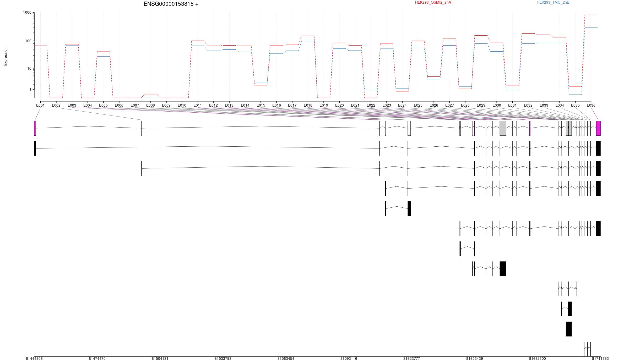Click exon bin label E029
The height and width of the screenshot is (364, 629).
pos(481,105)
